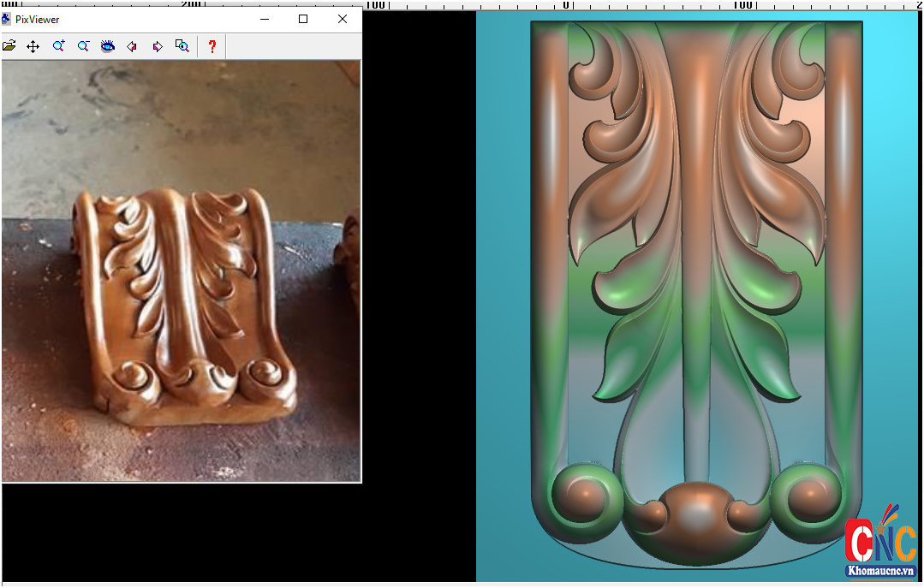Zoom out with the minus magnifier
This screenshot has width=924, height=588.
tap(83, 46)
